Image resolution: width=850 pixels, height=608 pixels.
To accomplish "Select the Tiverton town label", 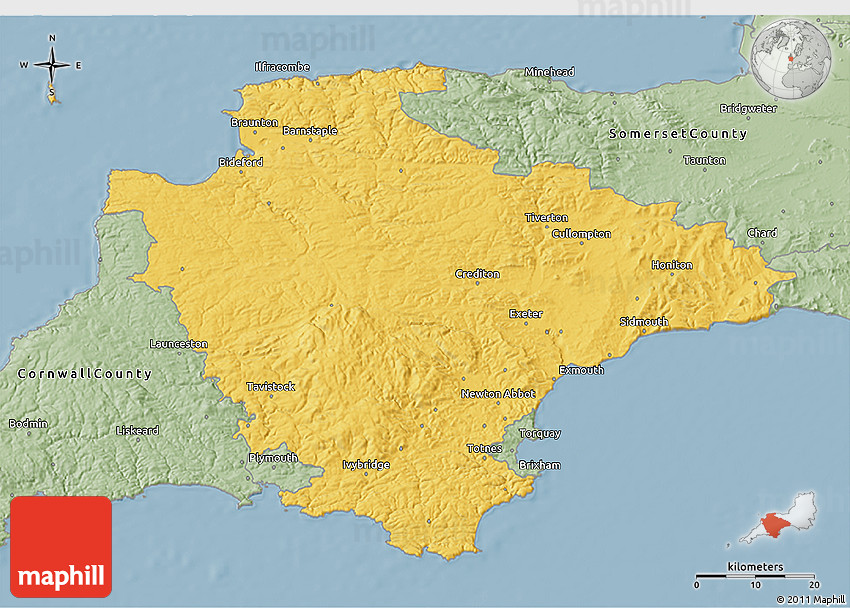I will pyautogui.click(x=546, y=218).
